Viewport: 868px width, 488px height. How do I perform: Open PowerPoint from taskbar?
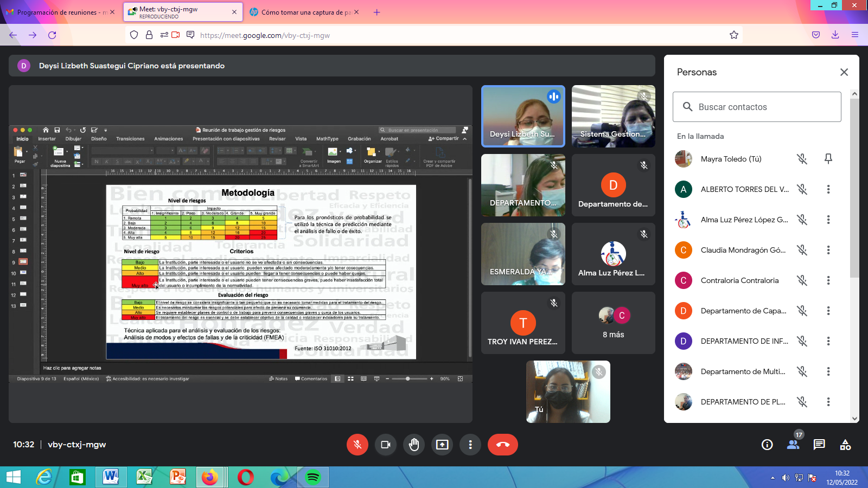(177, 477)
